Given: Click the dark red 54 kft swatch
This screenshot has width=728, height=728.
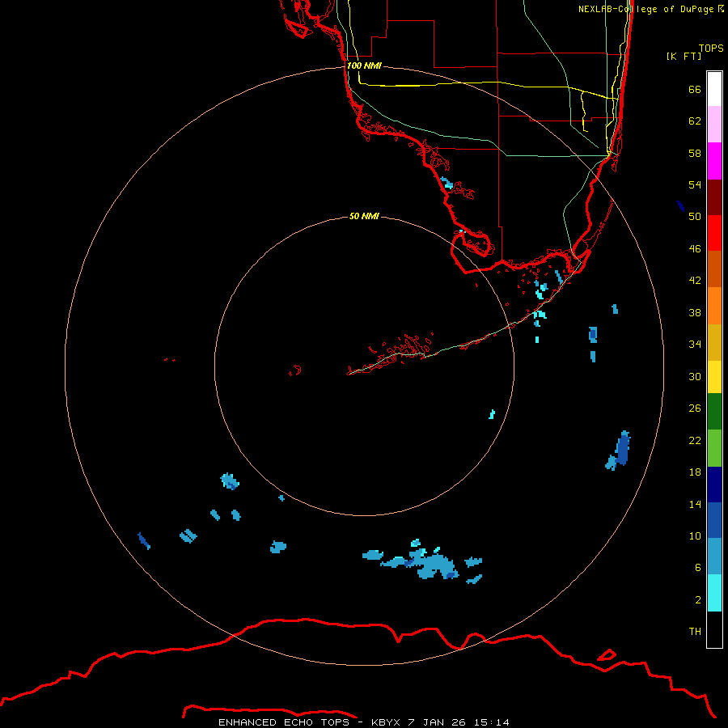Looking at the screenshot, I should pos(714,197).
